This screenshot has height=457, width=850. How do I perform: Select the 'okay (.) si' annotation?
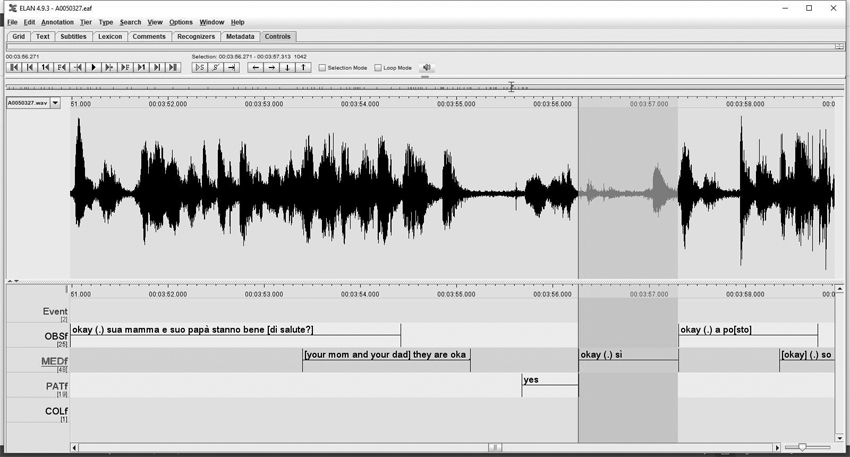(628, 355)
